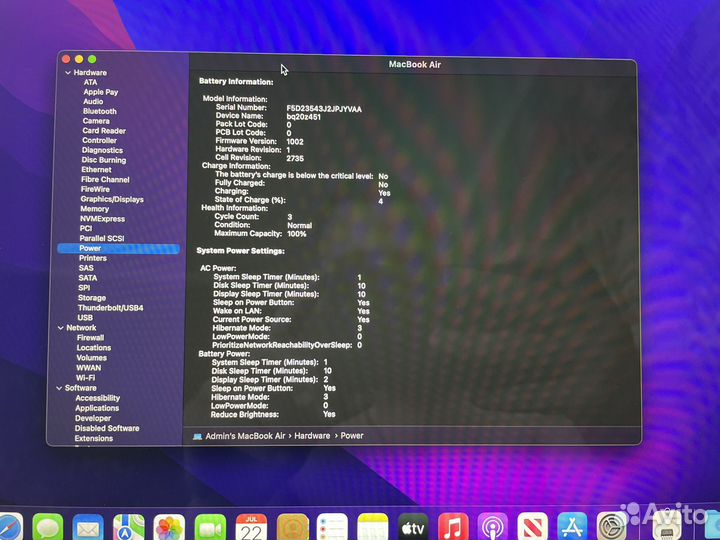Open FireWire hardware info

[x=95, y=189]
